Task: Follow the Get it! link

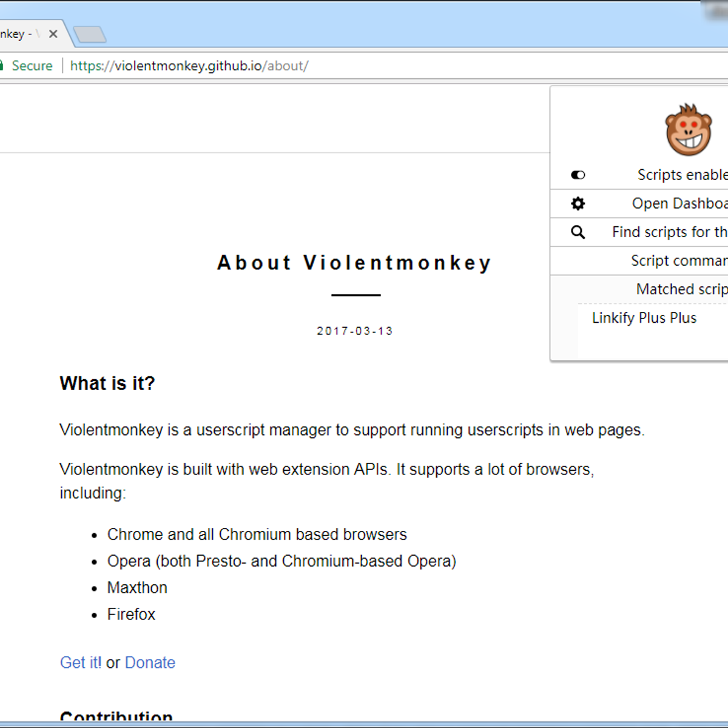Action: (x=81, y=662)
